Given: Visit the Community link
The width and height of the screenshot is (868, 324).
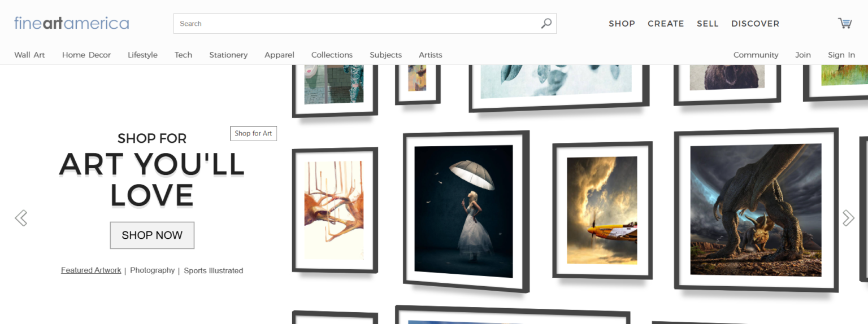Looking at the screenshot, I should pos(756,55).
